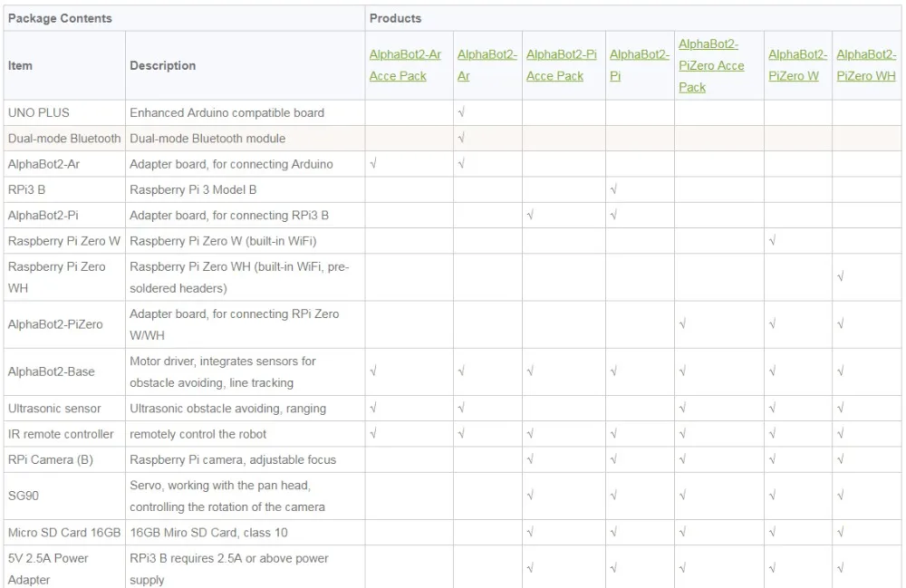Image resolution: width=906 pixels, height=588 pixels.
Task: Visit the AlphaBot2-PiZero Acce Pack link
Action: (x=711, y=65)
